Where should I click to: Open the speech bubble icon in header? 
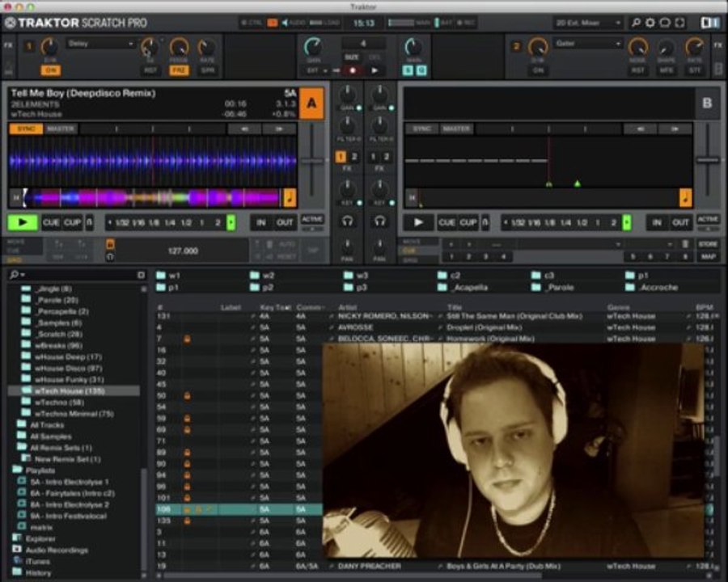coord(665,23)
